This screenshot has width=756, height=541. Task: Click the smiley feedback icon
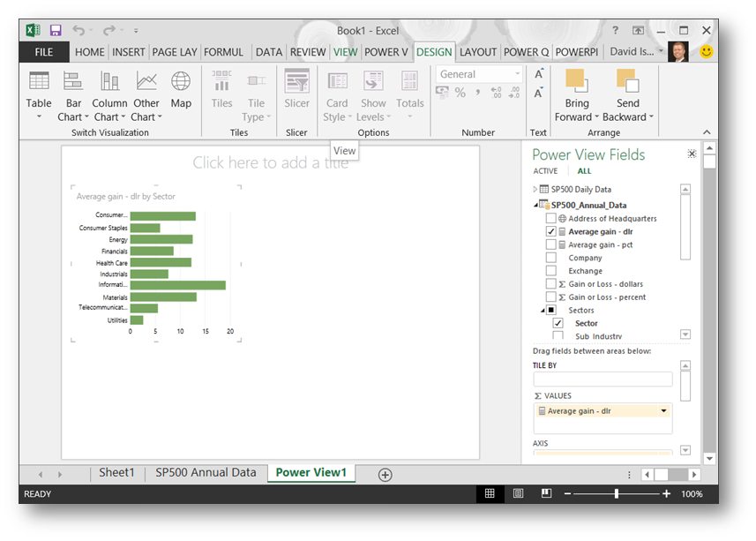[707, 51]
